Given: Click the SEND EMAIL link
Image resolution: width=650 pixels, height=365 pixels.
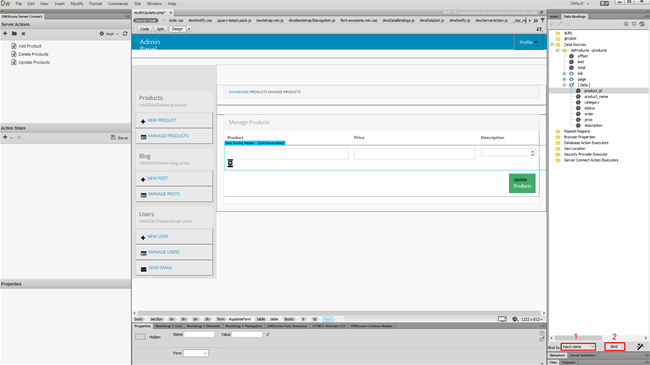Looking at the screenshot, I should [x=160, y=268].
